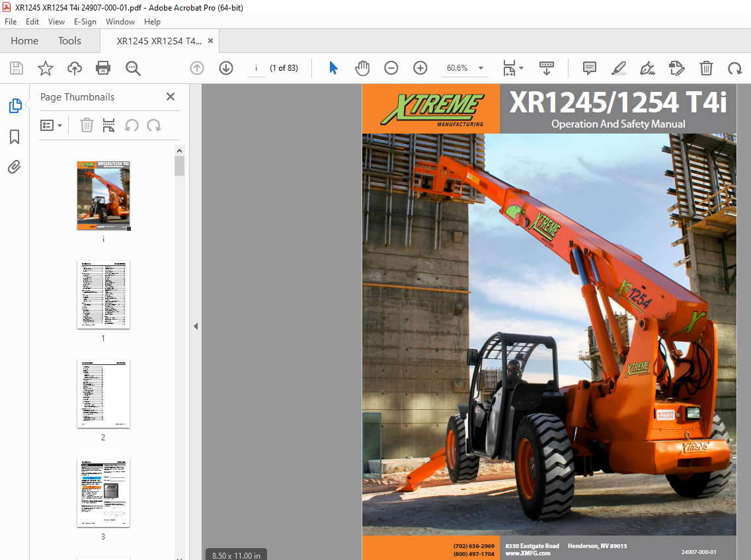Go to previous page arrow
751x560 pixels.
[x=197, y=68]
